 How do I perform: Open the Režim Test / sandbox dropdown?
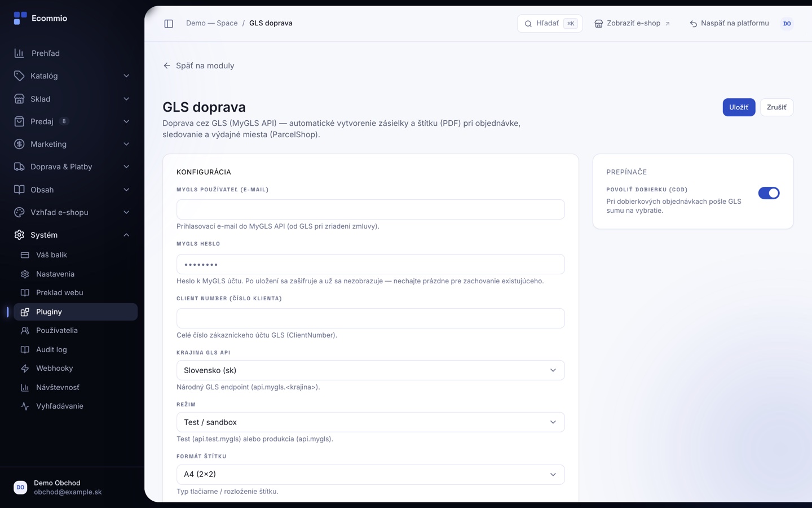(x=370, y=422)
